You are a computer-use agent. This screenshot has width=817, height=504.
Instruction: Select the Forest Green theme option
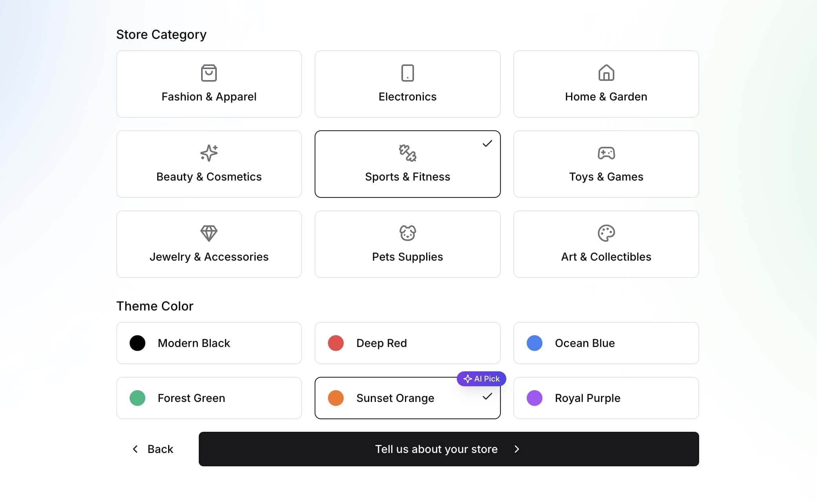pos(209,398)
